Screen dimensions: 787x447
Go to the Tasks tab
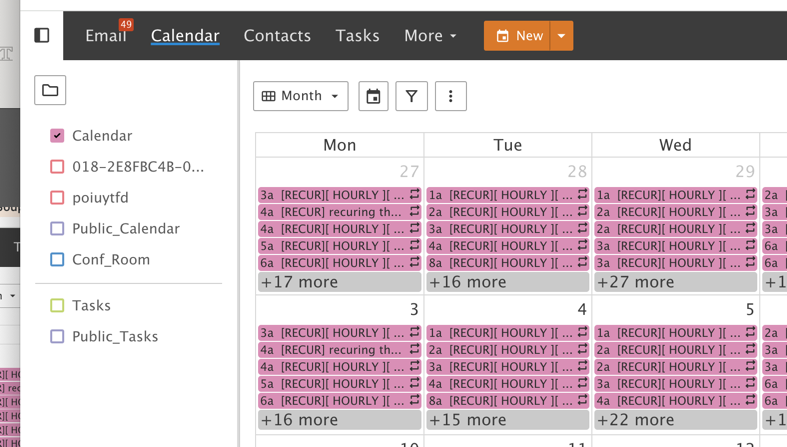357,36
